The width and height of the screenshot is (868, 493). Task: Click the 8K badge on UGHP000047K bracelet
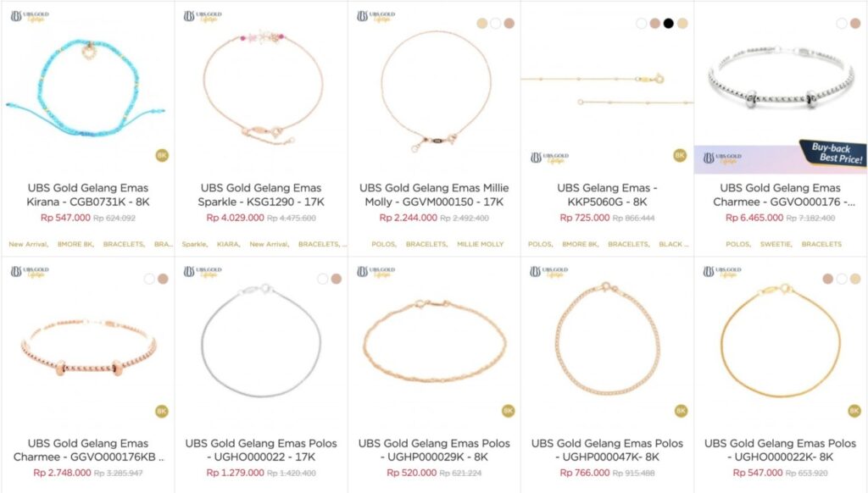[680, 411]
